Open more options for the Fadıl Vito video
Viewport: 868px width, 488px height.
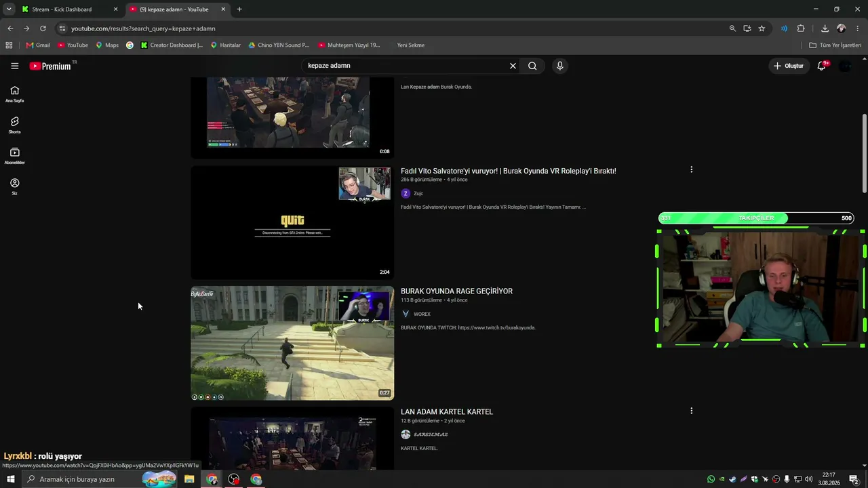[x=691, y=169]
